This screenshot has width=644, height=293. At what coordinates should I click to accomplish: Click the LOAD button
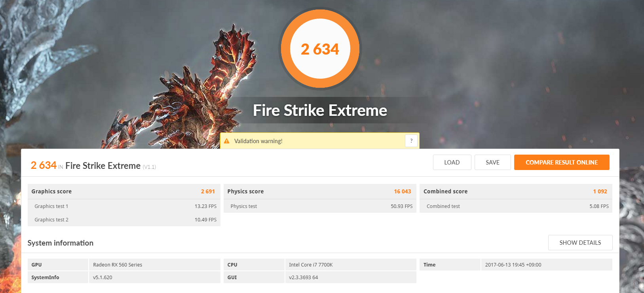[x=452, y=162]
